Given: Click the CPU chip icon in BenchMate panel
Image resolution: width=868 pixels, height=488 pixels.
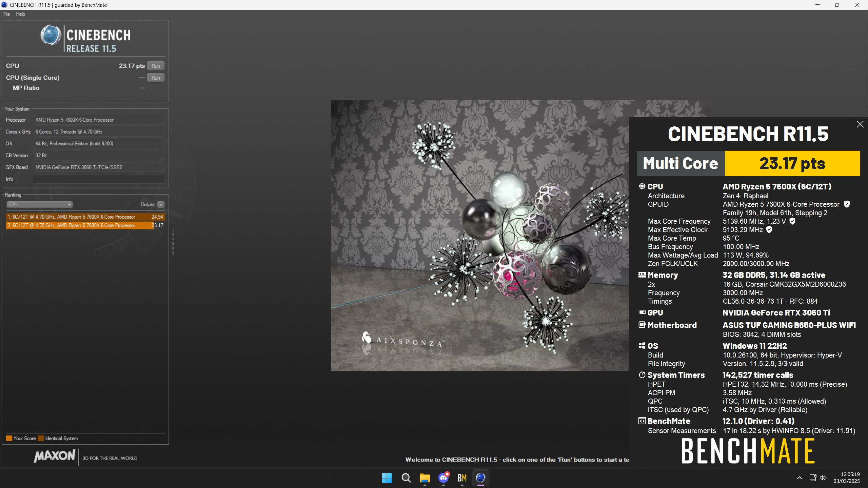Looking at the screenshot, I should pos(642,186).
